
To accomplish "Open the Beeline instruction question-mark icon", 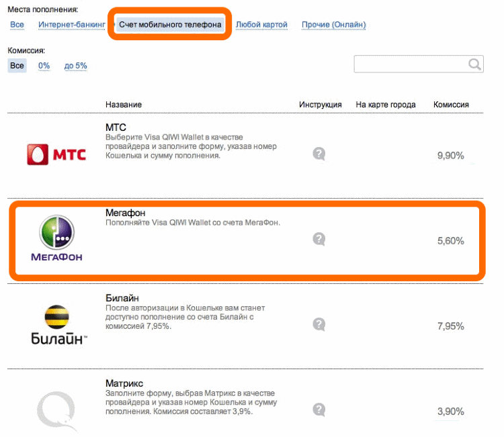I will pyautogui.click(x=319, y=325).
